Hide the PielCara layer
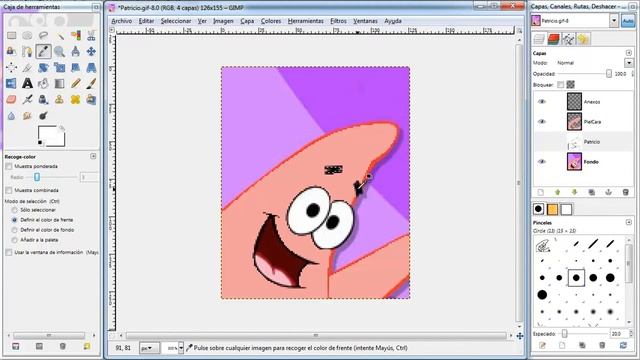The width and height of the screenshot is (640, 360). tap(542, 122)
